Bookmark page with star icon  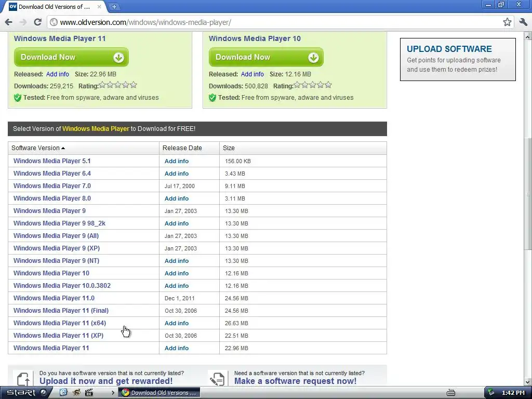click(507, 22)
